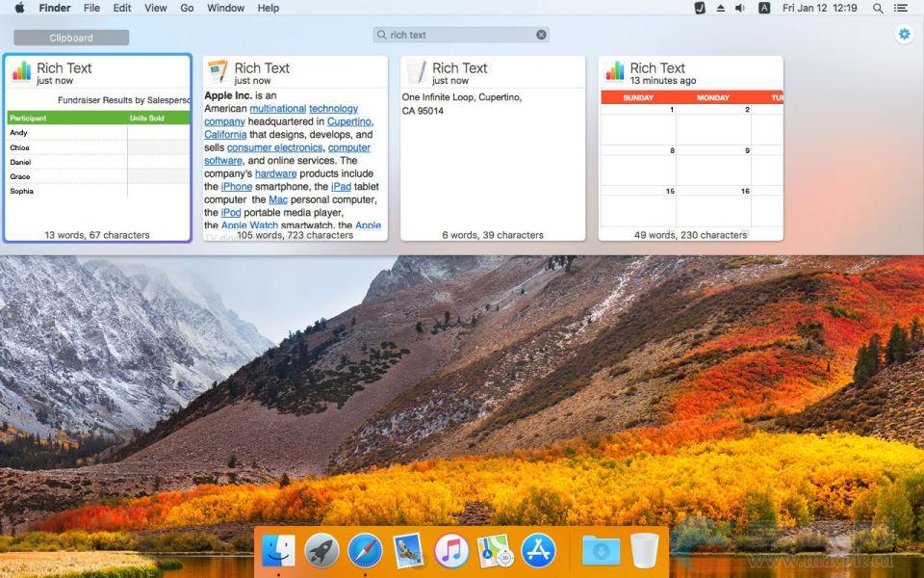Open the Go menu

[x=187, y=8]
